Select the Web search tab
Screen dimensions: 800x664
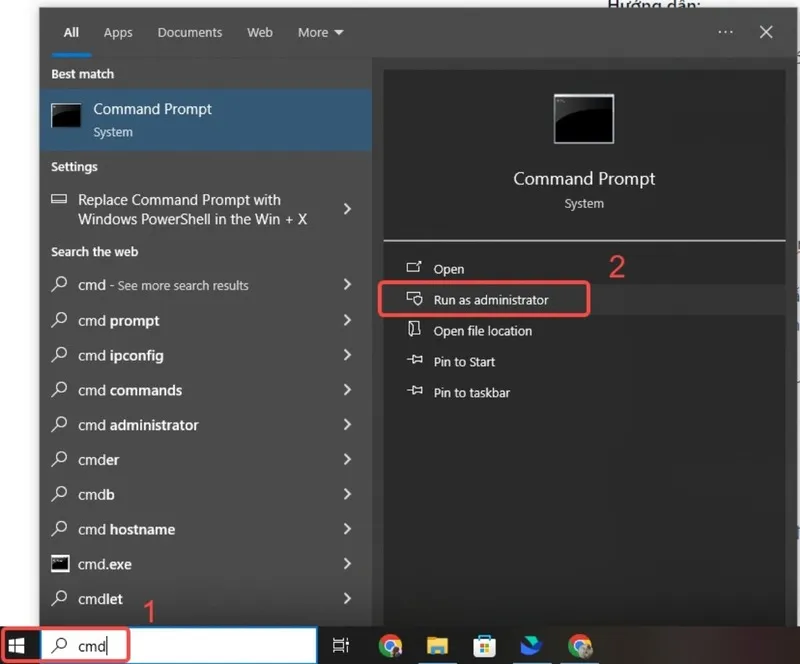click(260, 32)
